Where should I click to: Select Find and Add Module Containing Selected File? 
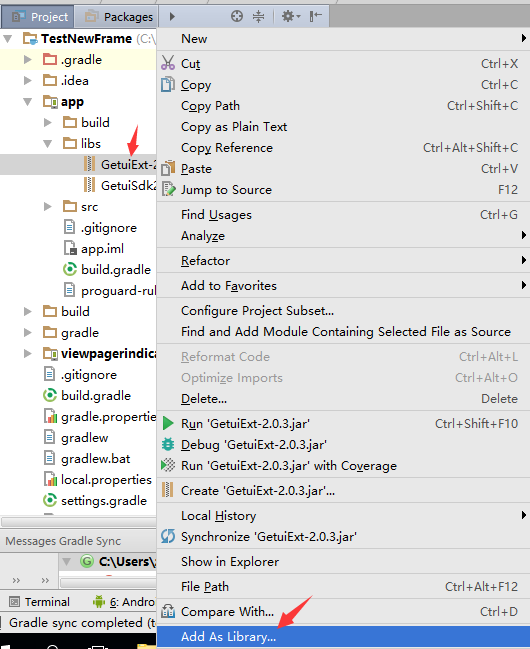[x=343, y=332]
